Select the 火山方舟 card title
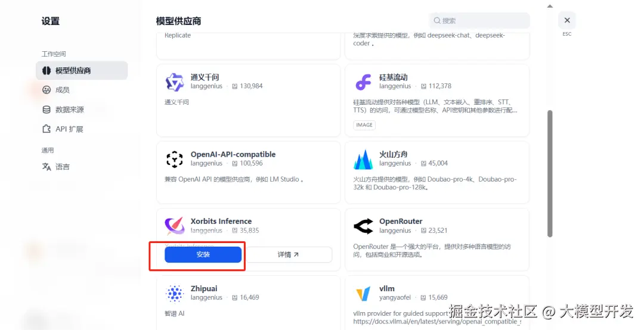 pos(393,154)
